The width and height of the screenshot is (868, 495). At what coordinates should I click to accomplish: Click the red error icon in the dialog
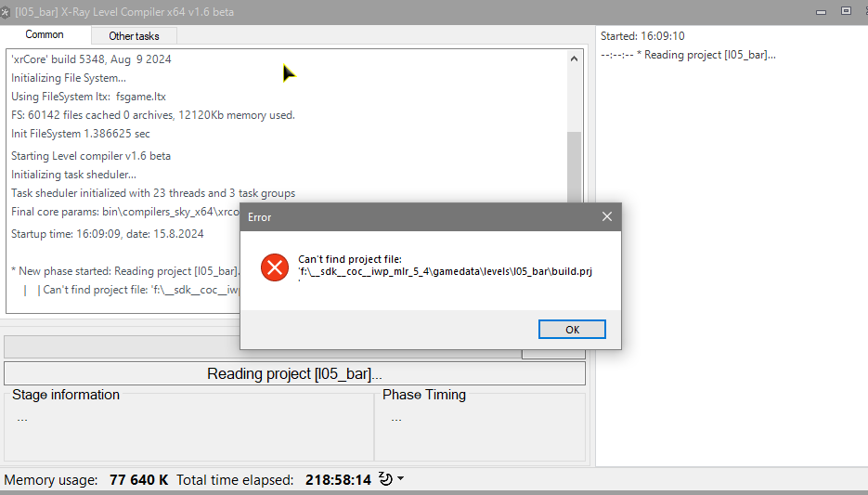(x=275, y=267)
